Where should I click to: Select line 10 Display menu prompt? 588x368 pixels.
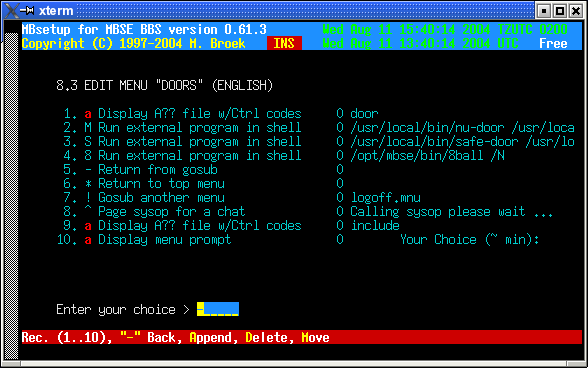tap(298, 240)
